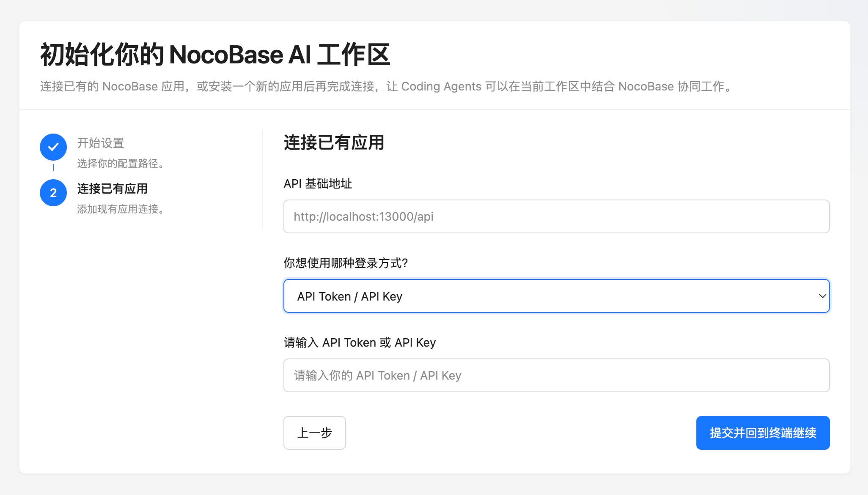
Task: Click the subtitle mentioning Coding Agents
Action: pos(387,86)
